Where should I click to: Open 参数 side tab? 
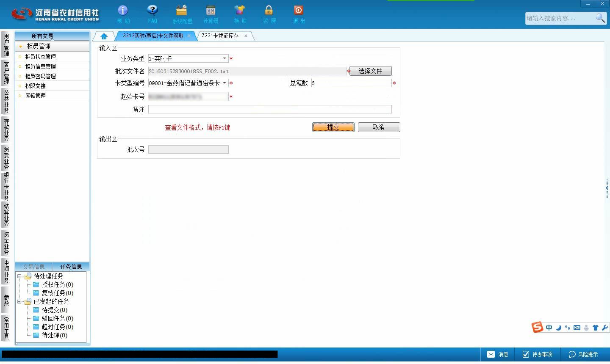coord(6,300)
